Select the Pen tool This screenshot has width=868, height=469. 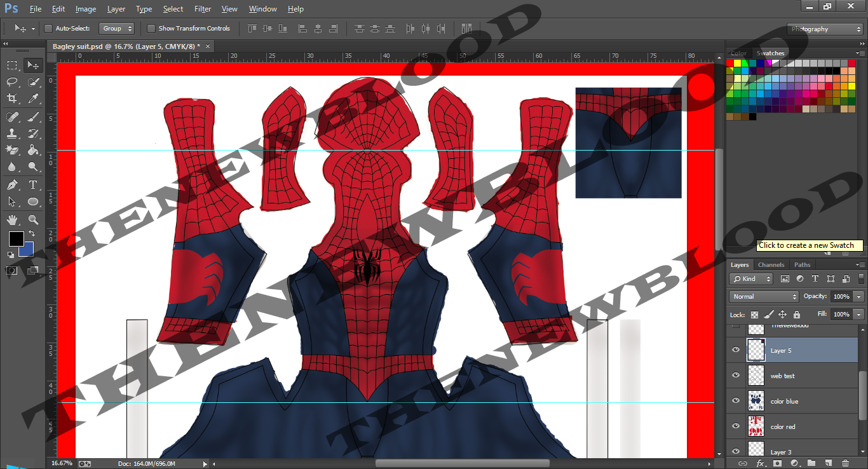12,185
